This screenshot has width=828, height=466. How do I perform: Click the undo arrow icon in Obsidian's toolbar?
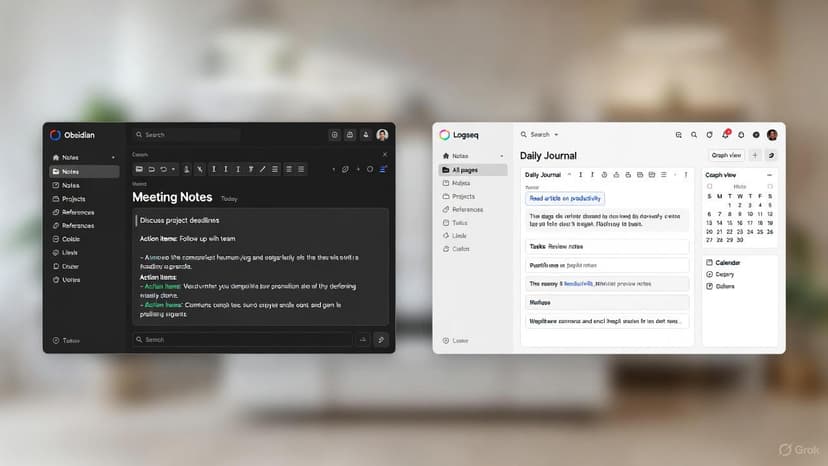coord(164,169)
